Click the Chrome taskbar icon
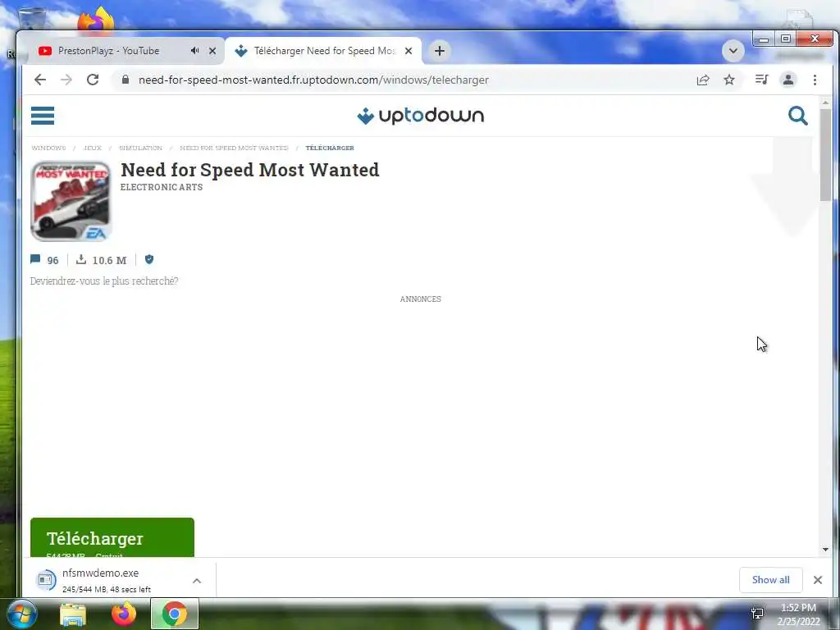Screen dimensions: 840x630 coord(175,614)
